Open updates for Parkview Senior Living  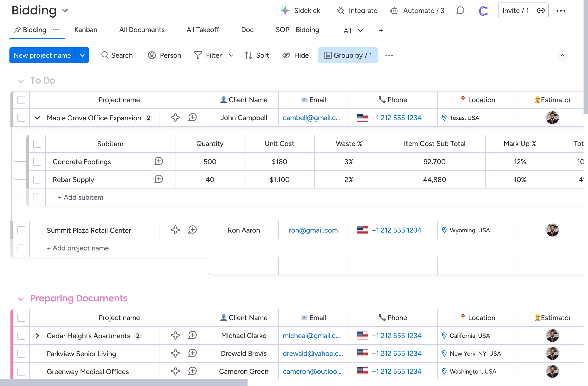[193, 353]
